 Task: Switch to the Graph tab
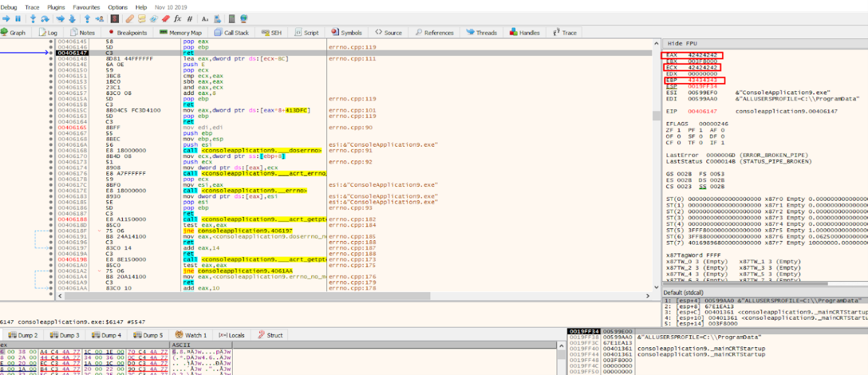[14, 33]
